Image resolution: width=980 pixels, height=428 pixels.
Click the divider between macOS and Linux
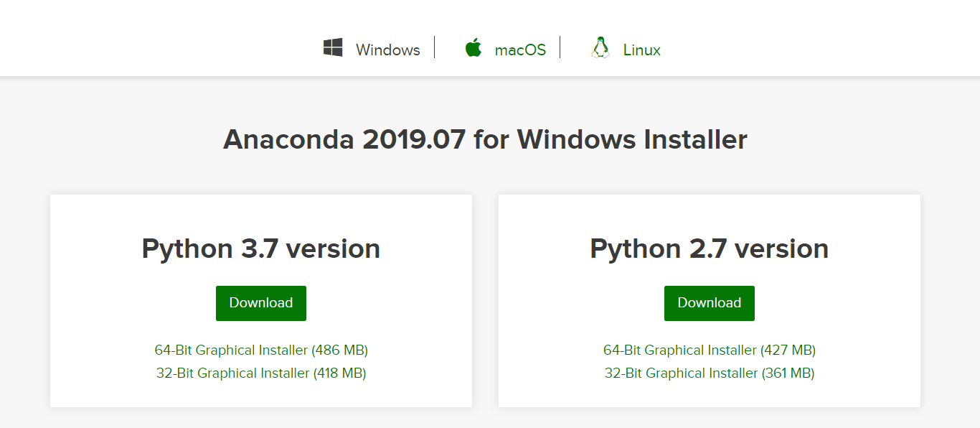(x=560, y=47)
